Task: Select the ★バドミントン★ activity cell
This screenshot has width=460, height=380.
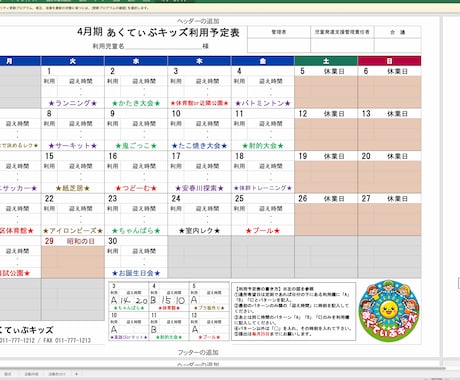Action: click(x=263, y=103)
